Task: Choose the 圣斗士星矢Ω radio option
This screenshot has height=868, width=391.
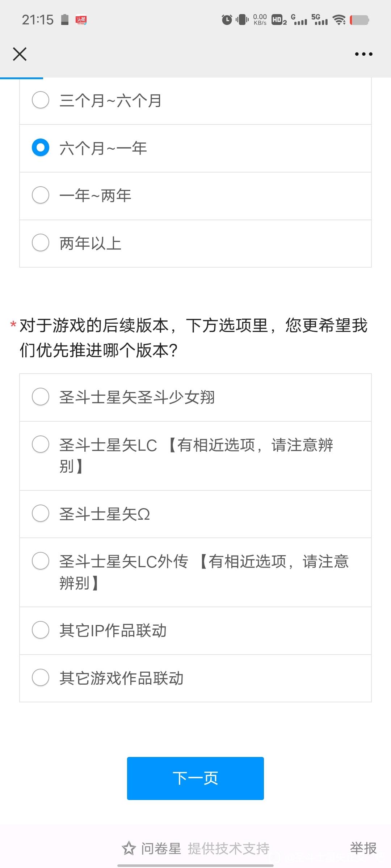Action: [195, 514]
